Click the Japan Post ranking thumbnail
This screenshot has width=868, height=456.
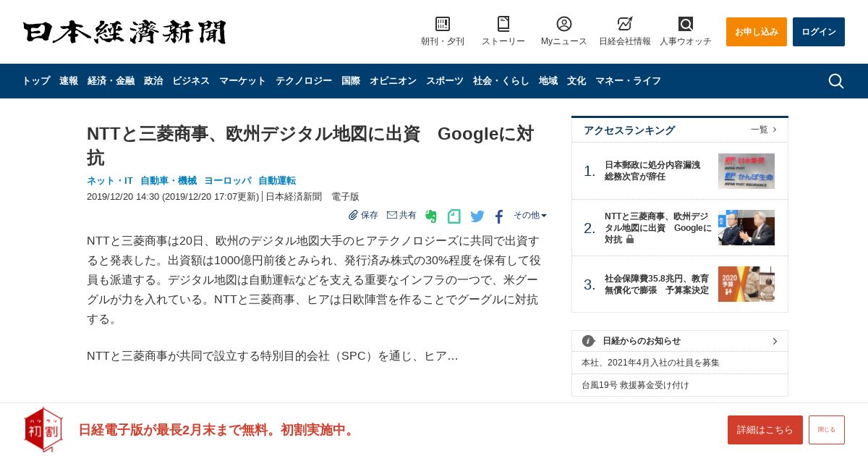(x=746, y=172)
